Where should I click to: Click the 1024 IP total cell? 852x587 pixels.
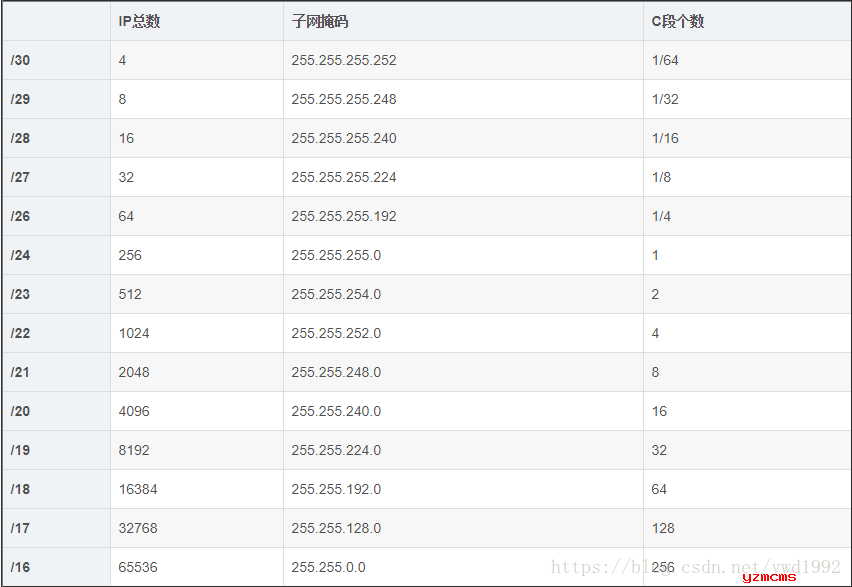pos(134,333)
